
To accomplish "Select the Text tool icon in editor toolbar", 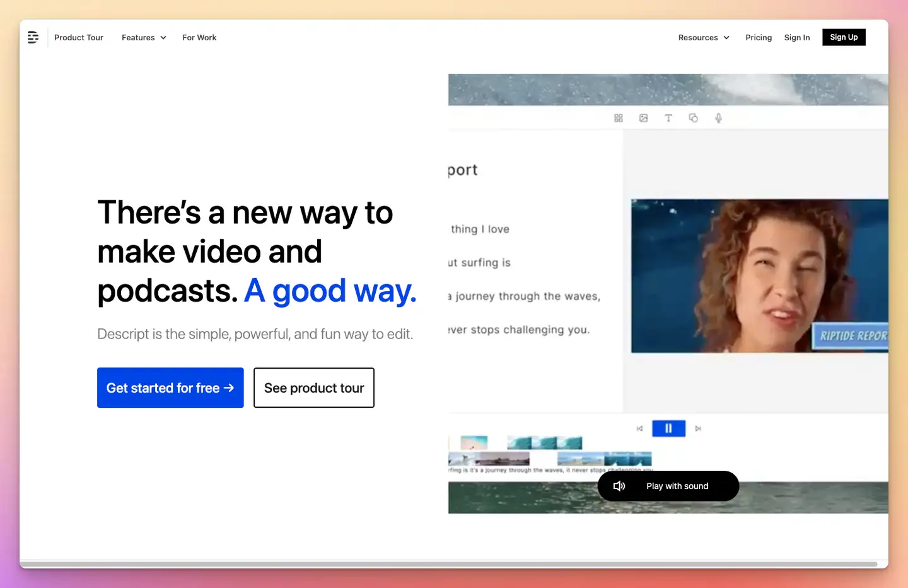I will click(x=668, y=118).
